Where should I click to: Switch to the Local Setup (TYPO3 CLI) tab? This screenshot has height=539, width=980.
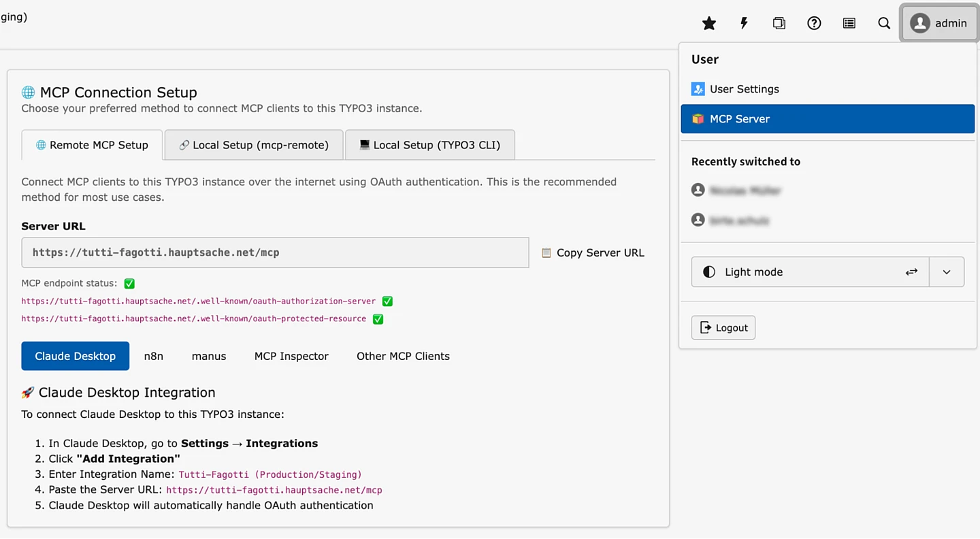429,144
